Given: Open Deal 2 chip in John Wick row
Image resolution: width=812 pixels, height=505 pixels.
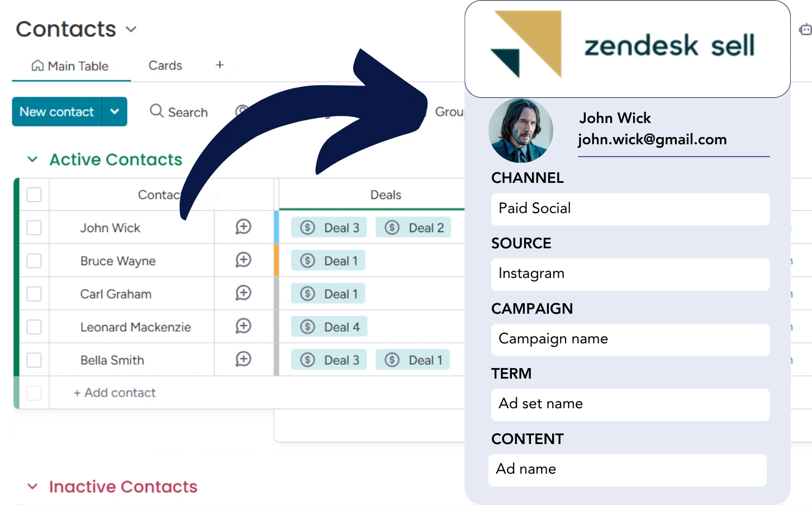Looking at the screenshot, I should pos(414,228).
